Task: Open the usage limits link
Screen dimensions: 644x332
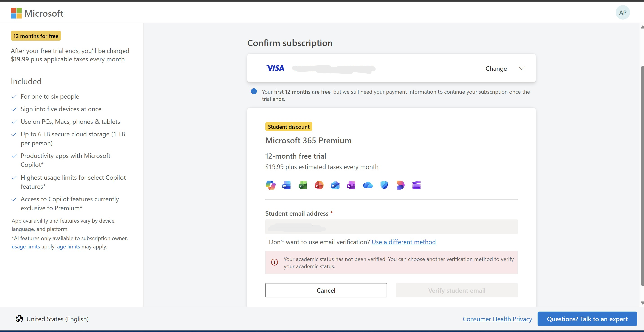Action: [x=26, y=247]
